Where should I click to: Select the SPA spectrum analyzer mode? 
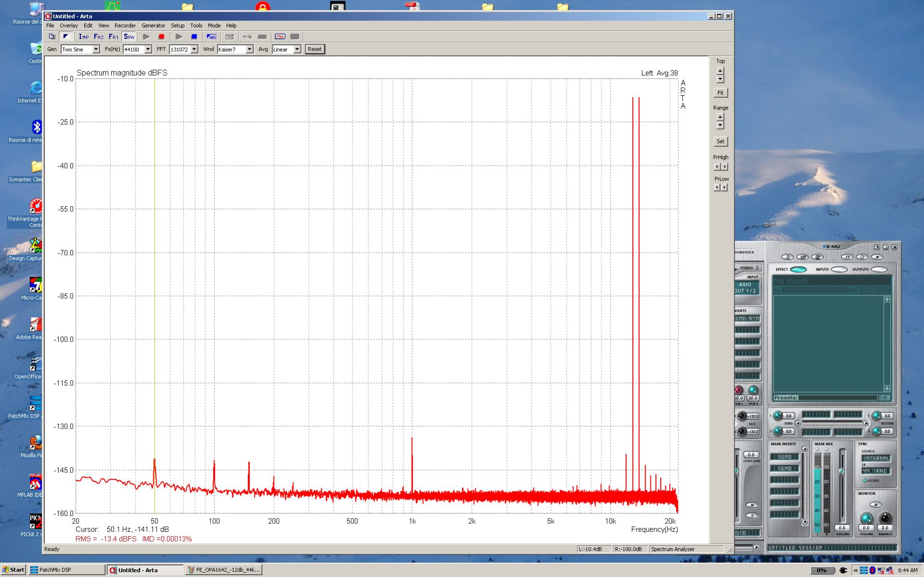[129, 37]
